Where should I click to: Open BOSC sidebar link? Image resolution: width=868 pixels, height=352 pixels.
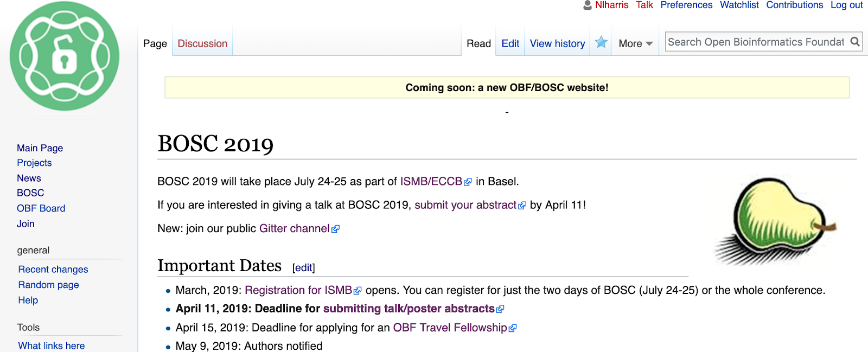(30, 193)
